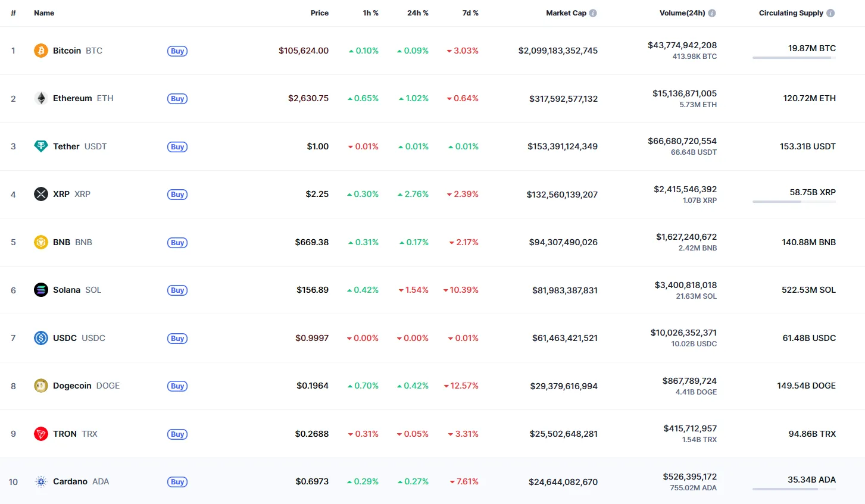Image resolution: width=865 pixels, height=504 pixels.
Task: Click the Buy button for Cardano
Action: click(x=177, y=482)
